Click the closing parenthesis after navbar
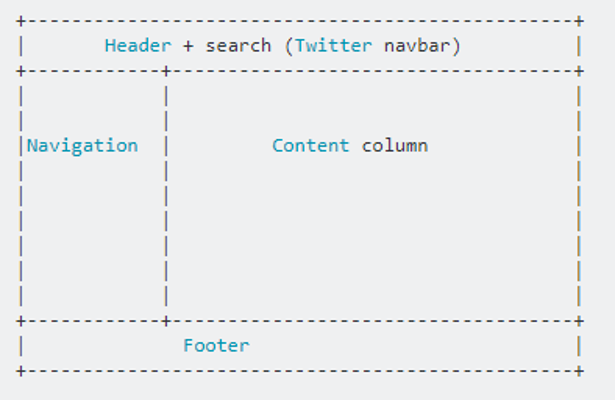 click(x=456, y=46)
